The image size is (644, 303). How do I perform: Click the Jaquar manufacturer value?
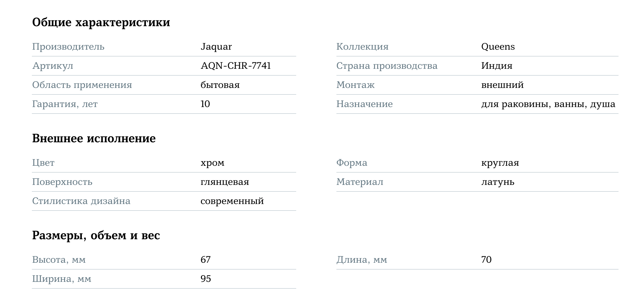[216, 47]
